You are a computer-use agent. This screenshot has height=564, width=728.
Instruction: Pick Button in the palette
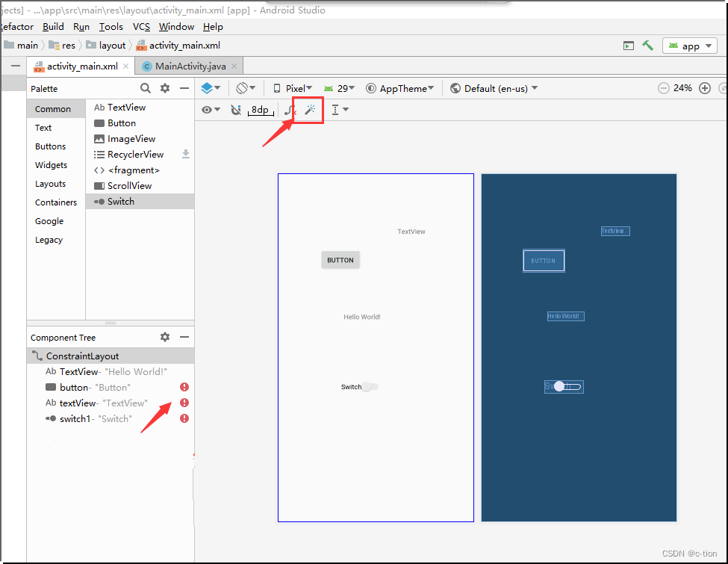point(140,123)
